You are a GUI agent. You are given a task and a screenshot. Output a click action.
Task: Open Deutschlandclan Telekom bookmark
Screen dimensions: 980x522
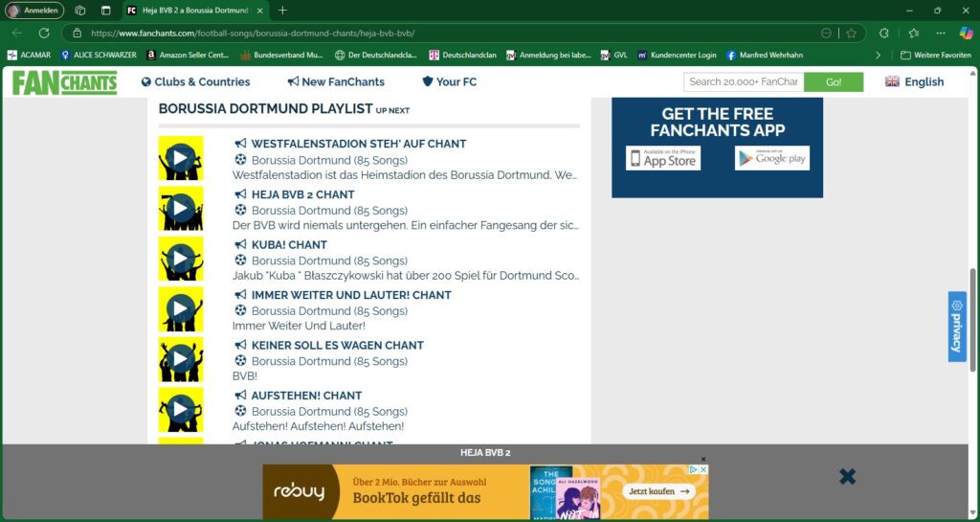click(x=462, y=55)
